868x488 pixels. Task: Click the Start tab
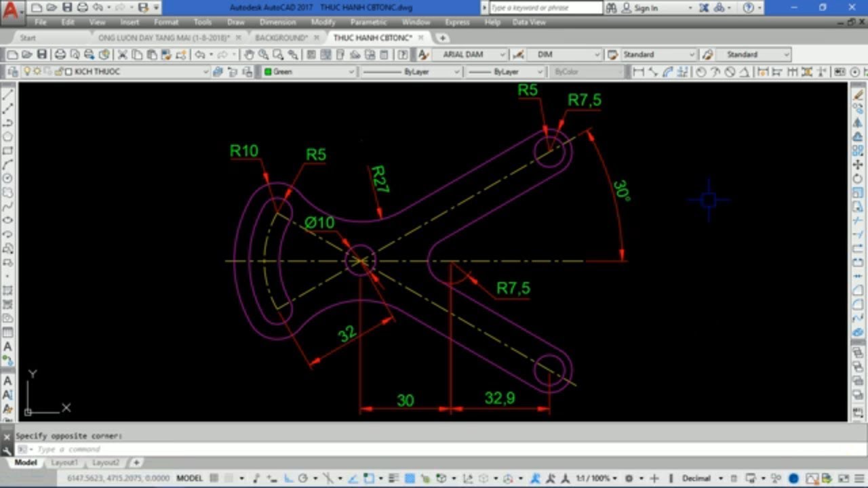28,37
